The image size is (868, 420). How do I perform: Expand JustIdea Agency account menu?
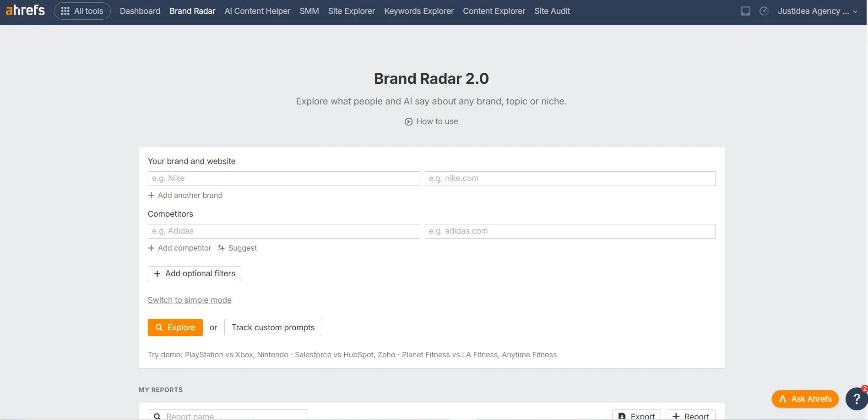tap(817, 11)
